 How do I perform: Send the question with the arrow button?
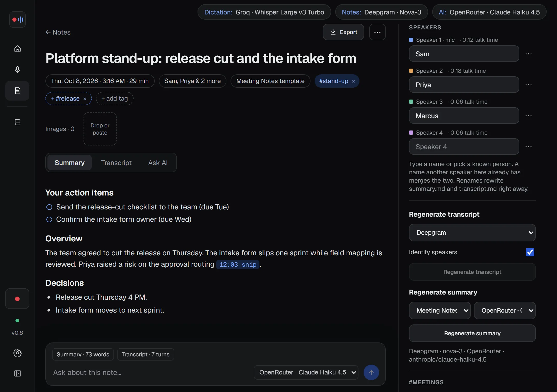point(371,372)
